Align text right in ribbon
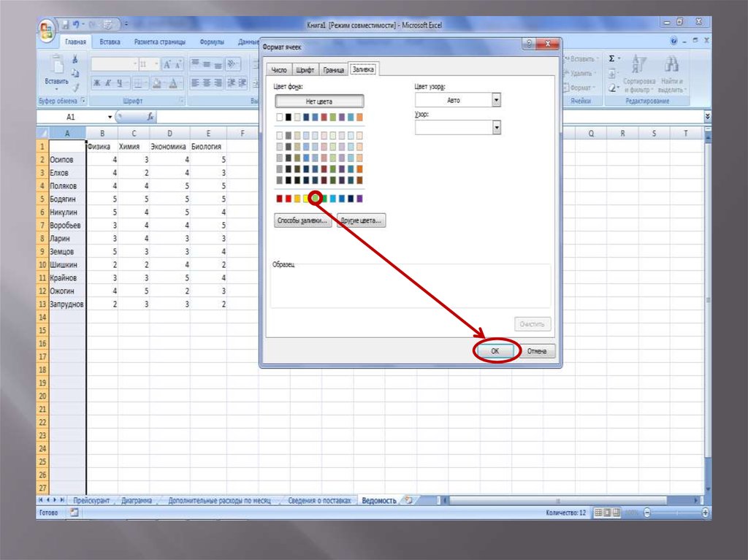Image resolution: width=748 pixels, height=560 pixels. coord(218,83)
